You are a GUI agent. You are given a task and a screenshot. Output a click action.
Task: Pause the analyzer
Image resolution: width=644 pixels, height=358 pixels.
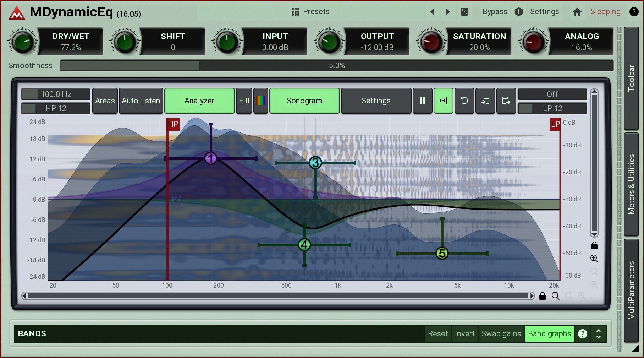[x=423, y=101]
